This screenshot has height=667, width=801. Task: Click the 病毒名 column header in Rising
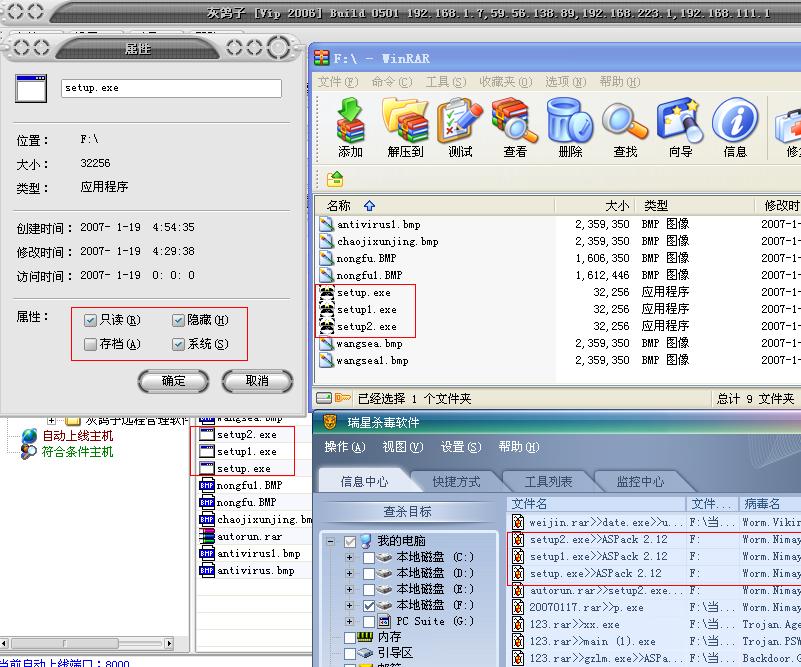click(x=770, y=504)
